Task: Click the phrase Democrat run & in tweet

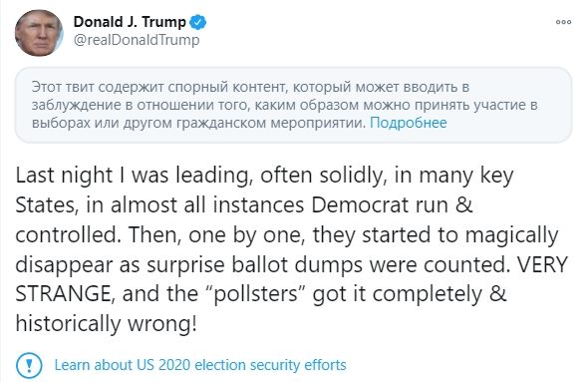Action: click(x=392, y=204)
